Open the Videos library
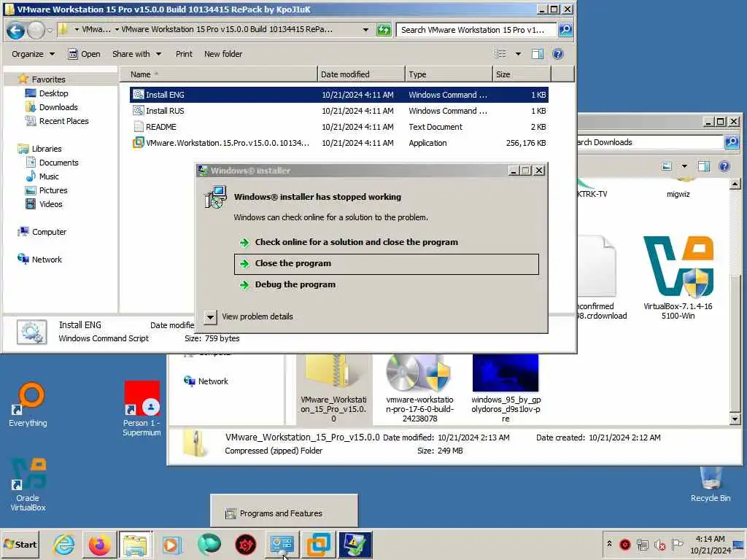 pyautogui.click(x=44, y=204)
